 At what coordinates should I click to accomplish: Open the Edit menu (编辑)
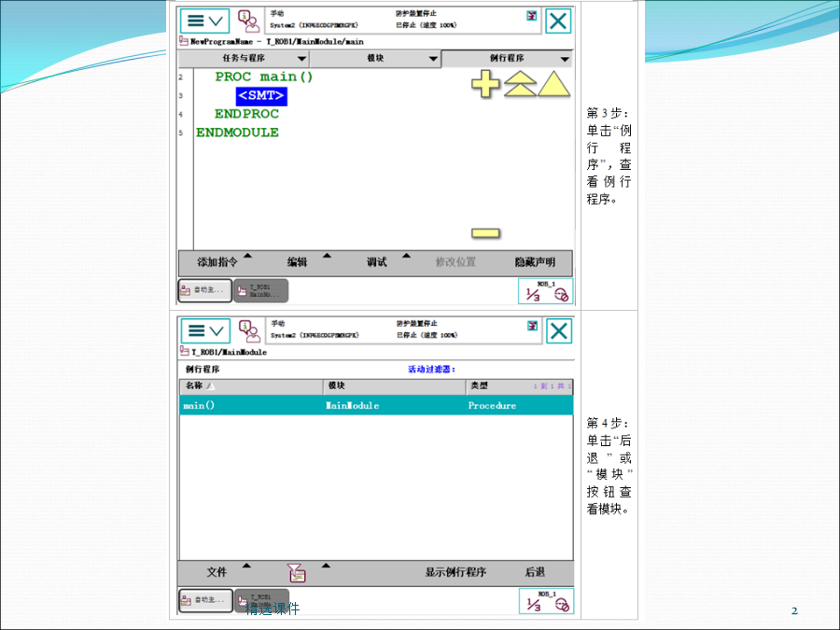point(297,262)
